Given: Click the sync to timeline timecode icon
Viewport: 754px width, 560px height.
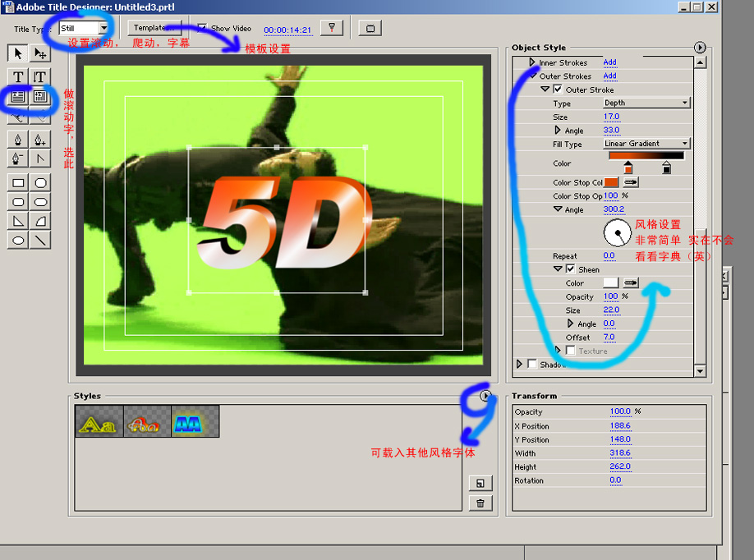Looking at the screenshot, I should tap(332, 28).
